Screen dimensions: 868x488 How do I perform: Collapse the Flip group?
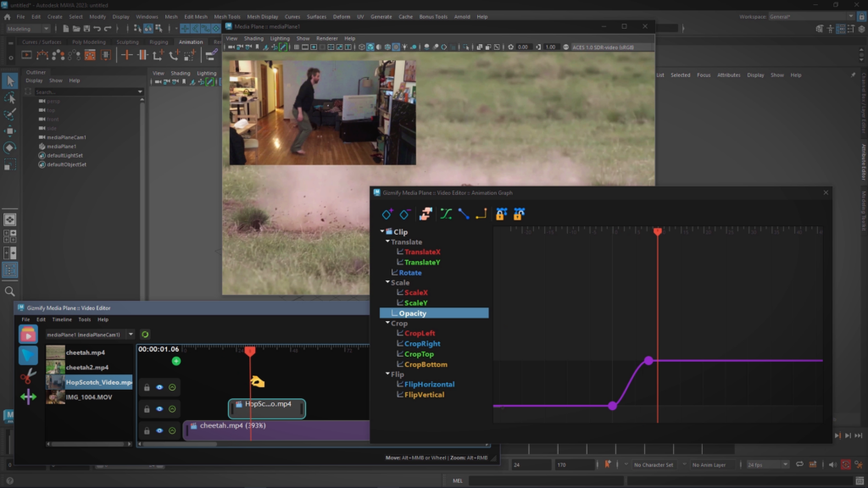(x=387, y=374)
